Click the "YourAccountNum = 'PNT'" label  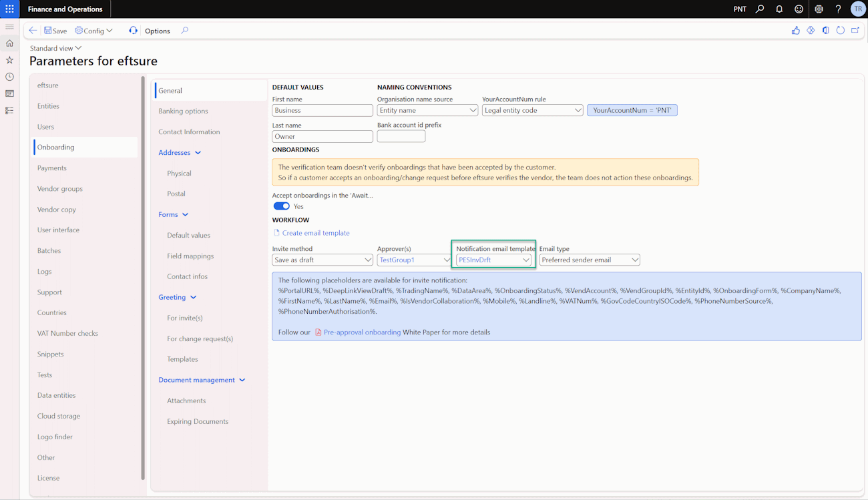(x=632, y=110)
